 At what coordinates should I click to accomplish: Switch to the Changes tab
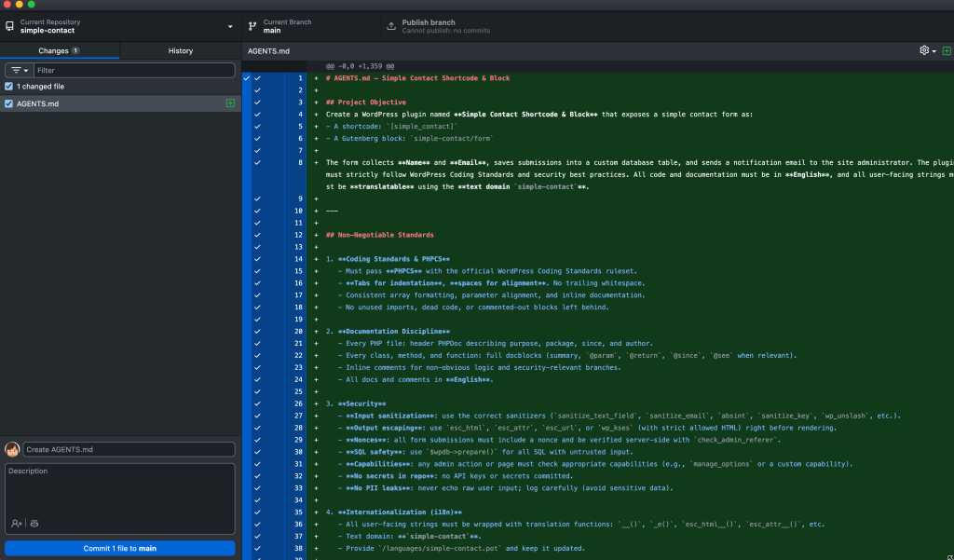[60, 50]
